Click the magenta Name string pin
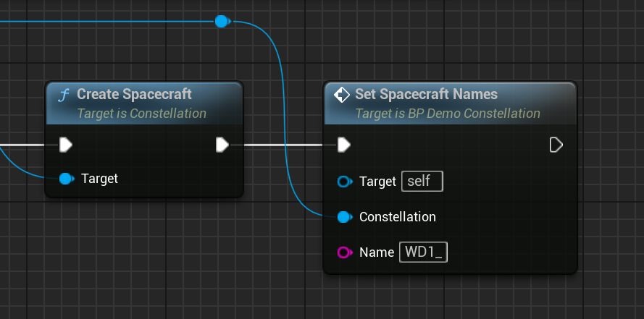The width and height of the screenshot is (644, 319). (x=344, y=252)
